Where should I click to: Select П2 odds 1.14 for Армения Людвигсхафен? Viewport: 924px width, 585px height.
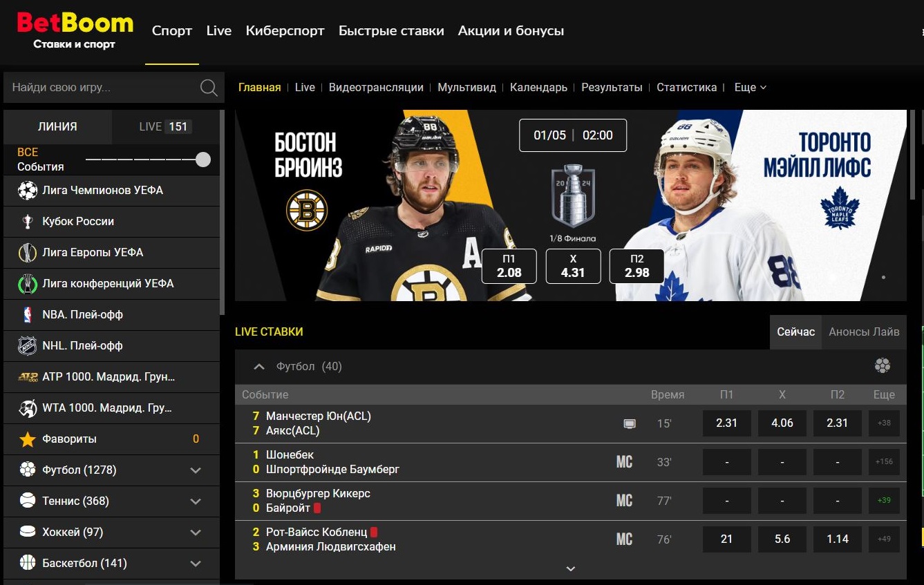coord(838,539)
